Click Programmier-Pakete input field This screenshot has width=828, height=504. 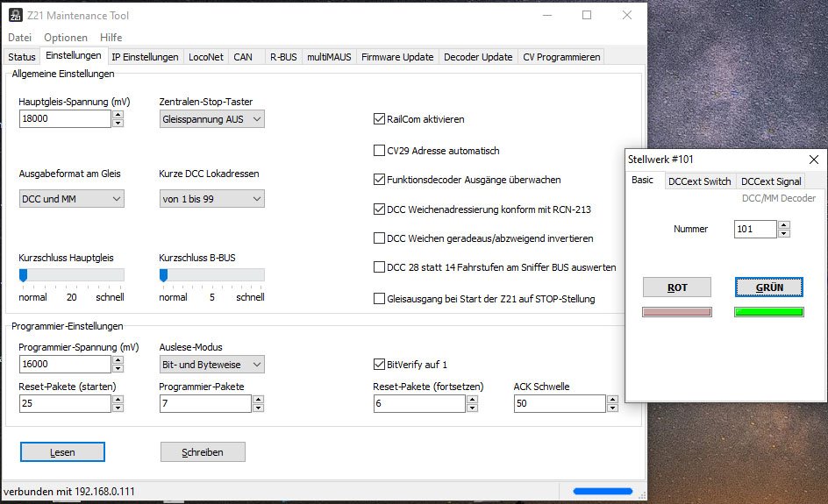pyautogui.click(x=205, y=404)
